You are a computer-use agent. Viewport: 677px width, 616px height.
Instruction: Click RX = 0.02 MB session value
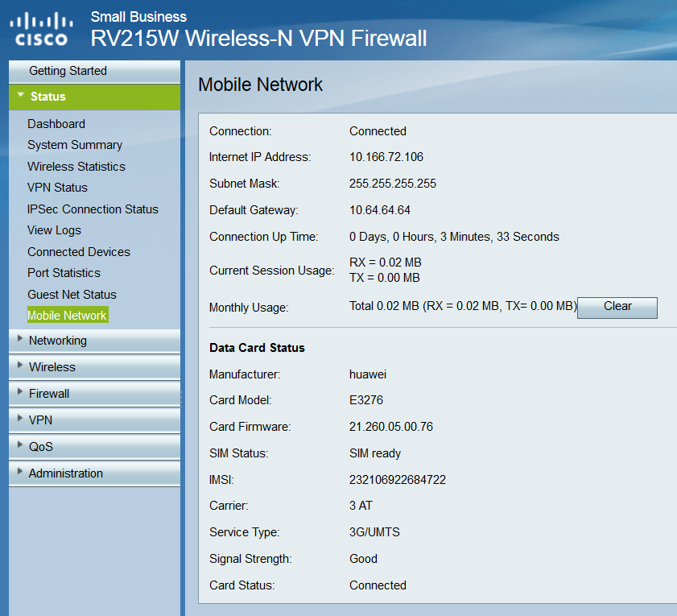pyautogui.click(x=386, y=263)
